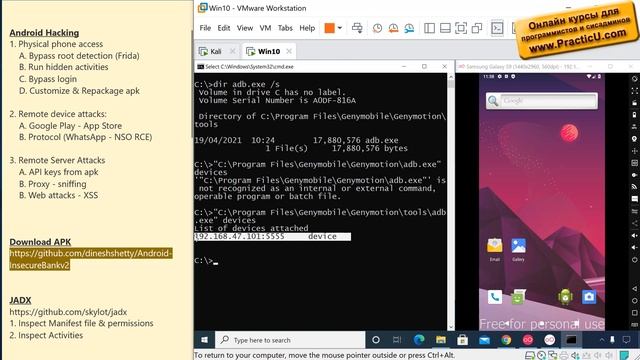Toggle the thumbnail bar view icon
Image resolution: width=640 pixels, height=360 pixels.
445,28
